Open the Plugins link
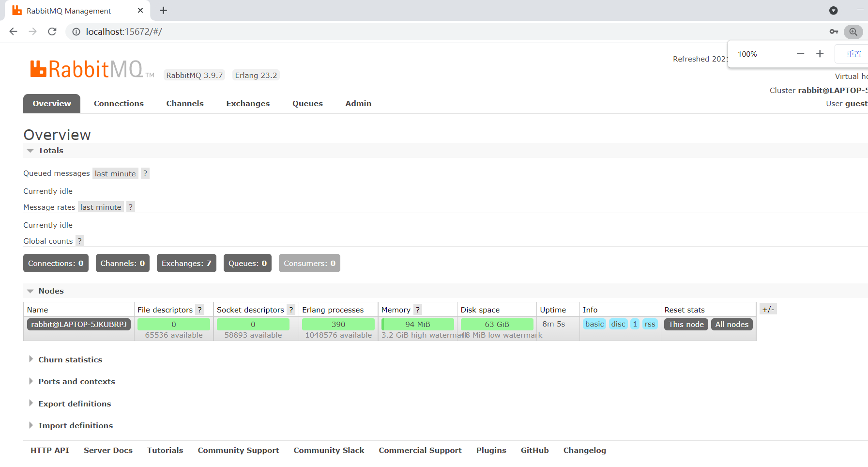Screen dimensions: 868x467 coord(491,450)
